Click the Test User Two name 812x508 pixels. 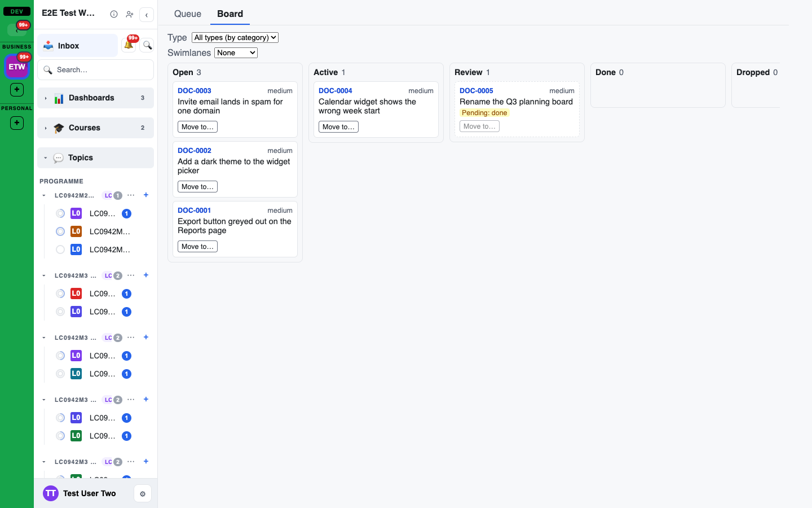(x=90, y=493)
